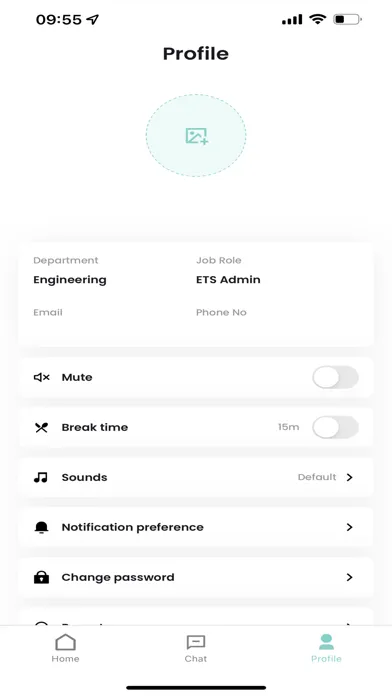
Task: Tap the Sounds music note icon
Action: click(x=41, y=478)
